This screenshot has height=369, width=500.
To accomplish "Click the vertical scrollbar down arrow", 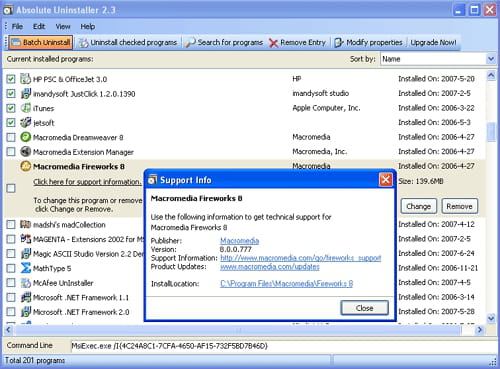I will 491,318.
